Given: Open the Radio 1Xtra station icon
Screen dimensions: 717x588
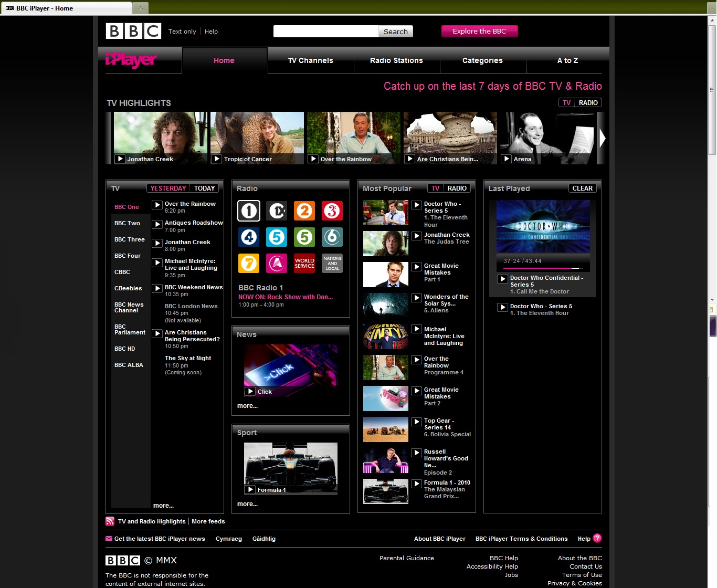Looking at the screenshot, I should click(277, 211).
